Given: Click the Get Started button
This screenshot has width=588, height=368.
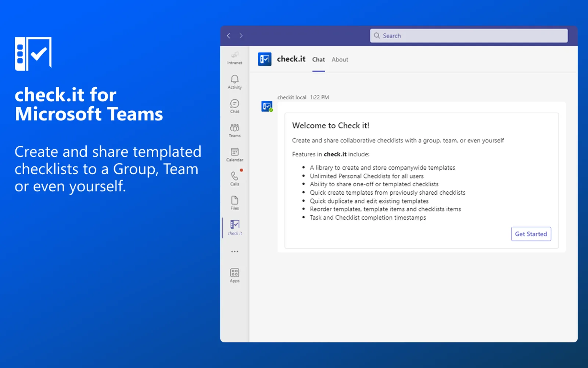Looking at the screenshot, I should pos(531,234).
